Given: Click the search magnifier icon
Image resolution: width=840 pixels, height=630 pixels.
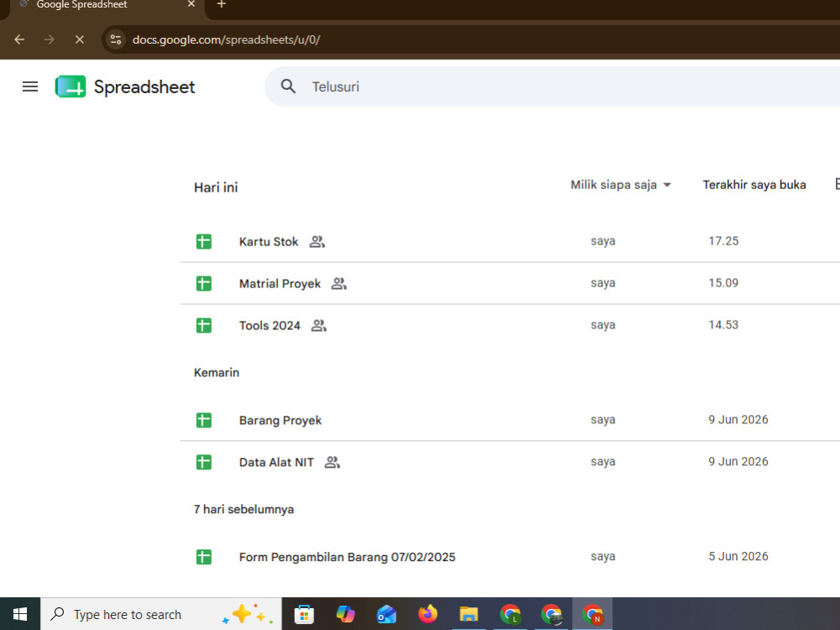Looking at the screenshot, I should (288, 87).
